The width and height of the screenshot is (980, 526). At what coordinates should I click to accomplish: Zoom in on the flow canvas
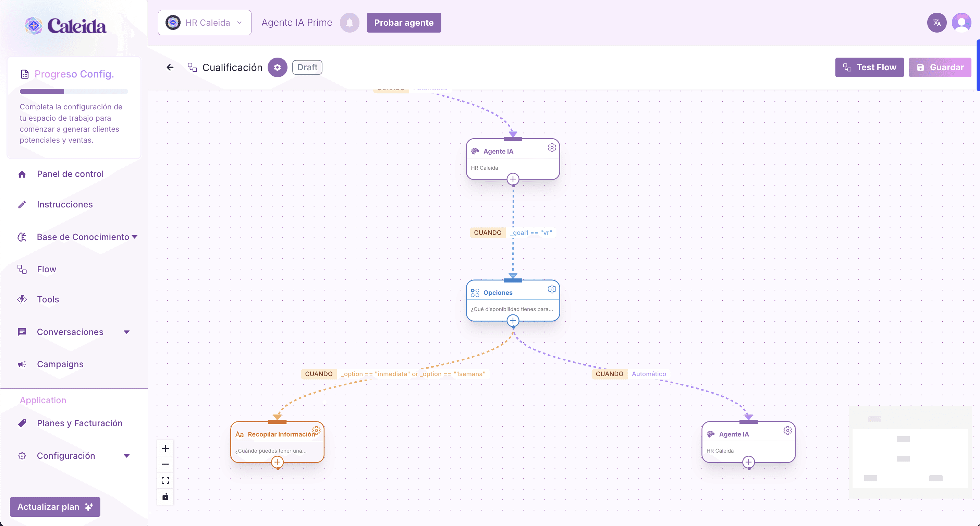pyautogui.click(x=165, y=449)
